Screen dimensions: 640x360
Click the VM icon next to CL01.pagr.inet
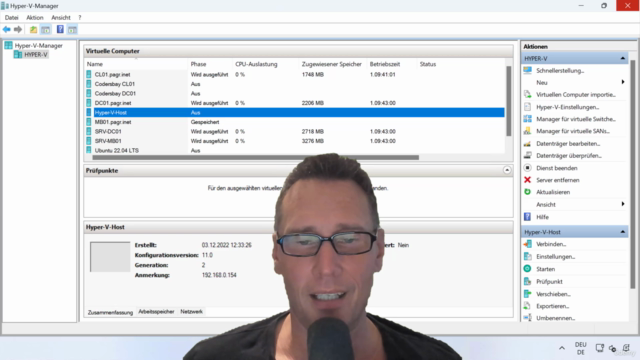click(89, 74)
